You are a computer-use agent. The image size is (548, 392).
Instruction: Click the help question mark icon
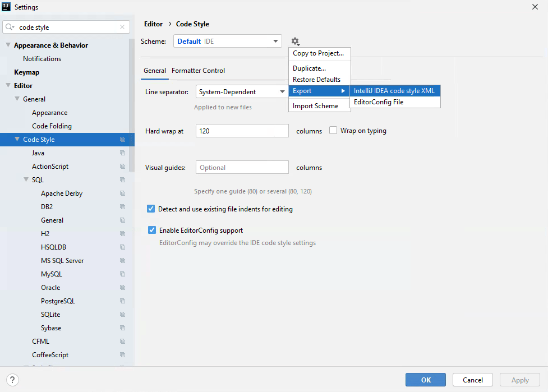tap(12, 380)
